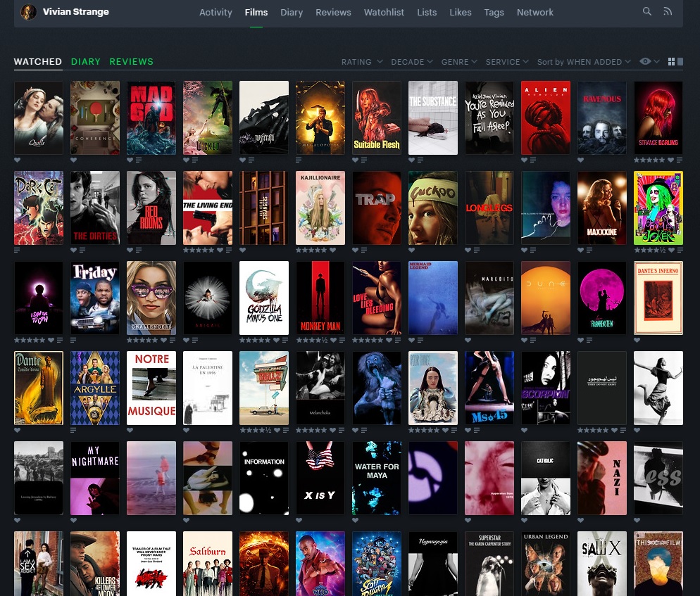Click the heart icon under Monkey Man
Image resolution: width=700 pixels, height=596 pixels.
(x=334, y=340)
